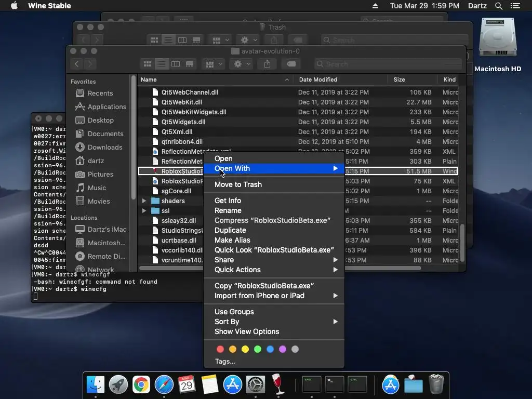
Task: Sort files by Size column header
Action: click(x=412, y=79)
